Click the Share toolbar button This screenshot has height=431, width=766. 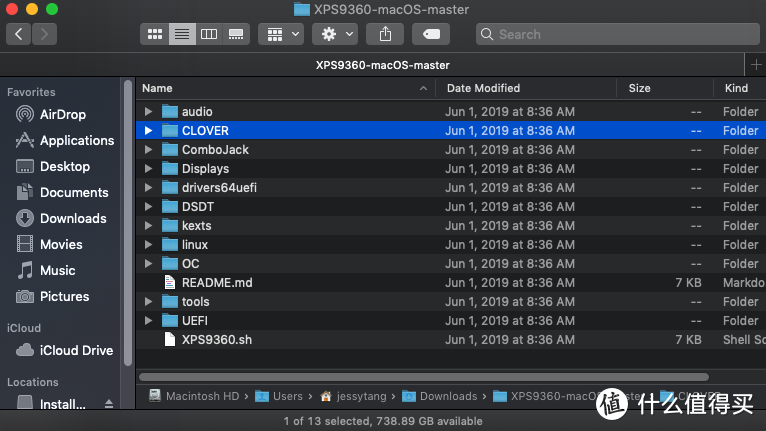click(385, 34)
